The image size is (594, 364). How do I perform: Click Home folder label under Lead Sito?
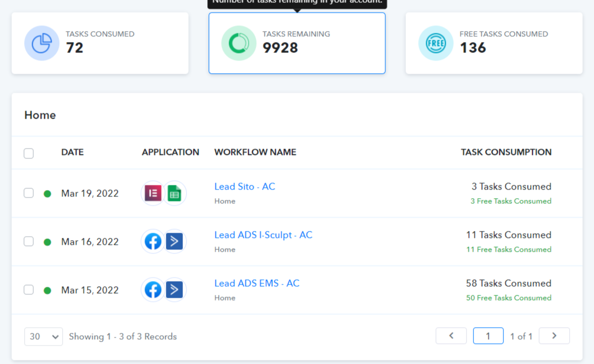pos(225,201)
